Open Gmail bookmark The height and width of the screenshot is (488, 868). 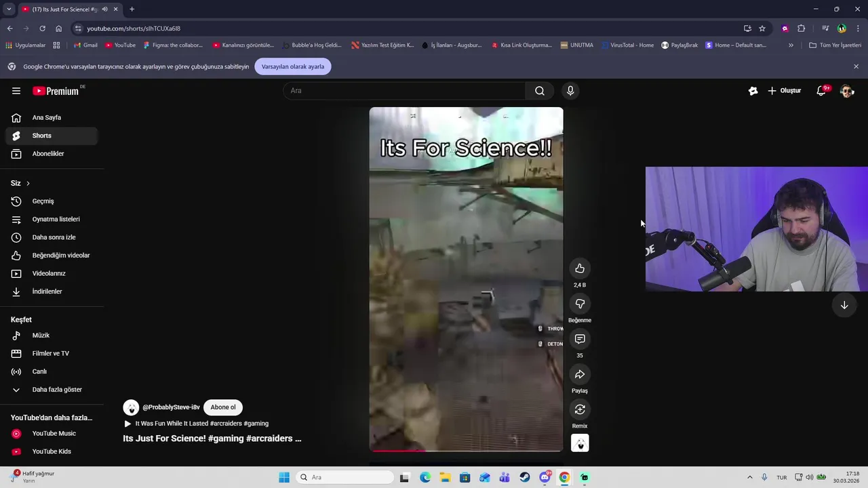point(85,45)
